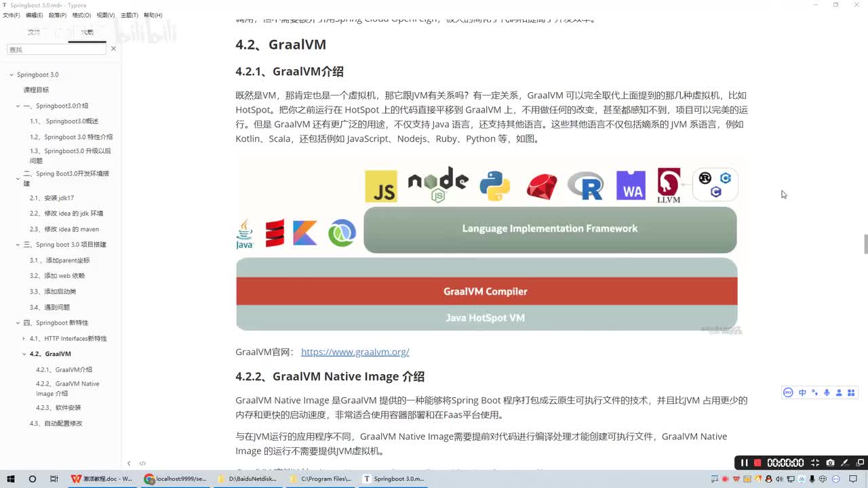This screenshot has height=488, width=868.
Task: Jump to 1.3、Springboot3.0 升级以后问题
Action: pos(71,156)
